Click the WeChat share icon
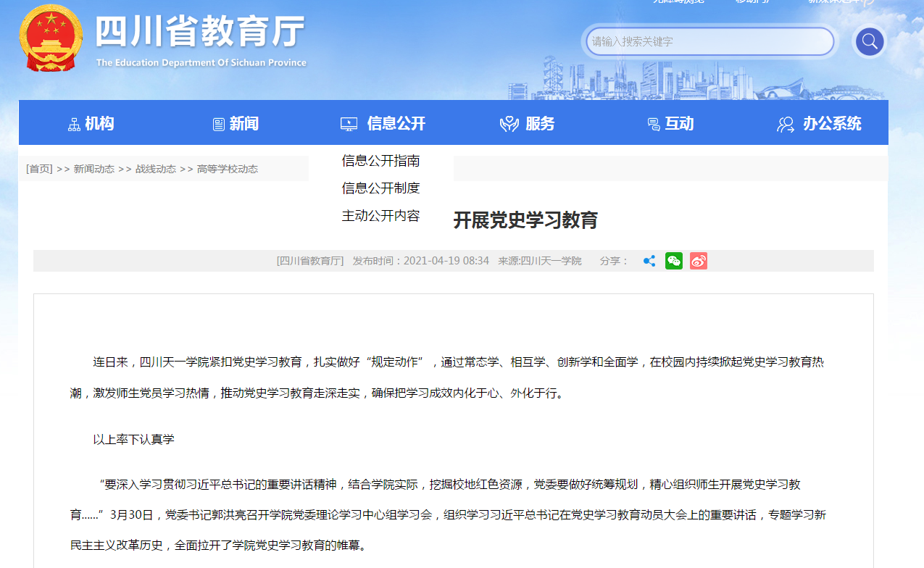The image size is (924, 568). [x=674, y=261]
